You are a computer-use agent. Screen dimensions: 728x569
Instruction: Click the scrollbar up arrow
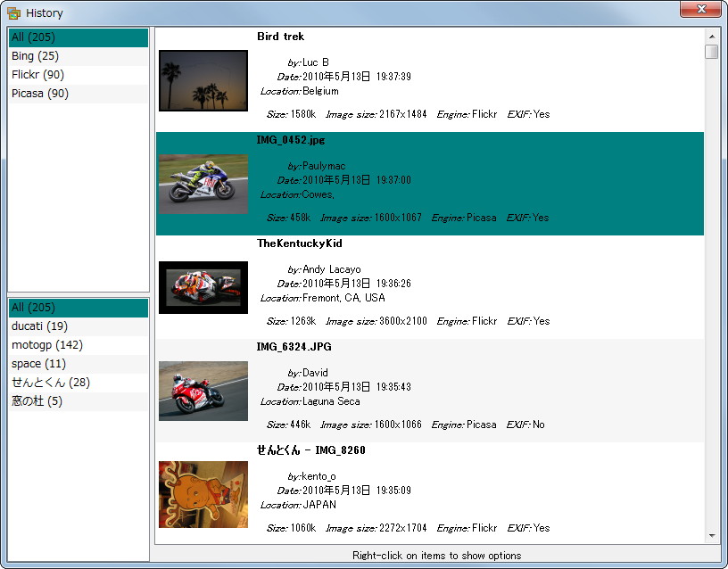[711, 37]
